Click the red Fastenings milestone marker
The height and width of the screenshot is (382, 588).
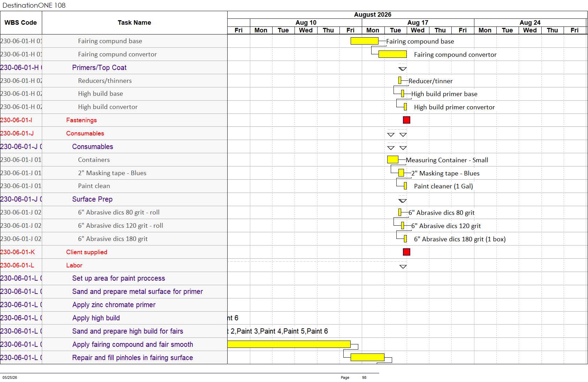406,120
